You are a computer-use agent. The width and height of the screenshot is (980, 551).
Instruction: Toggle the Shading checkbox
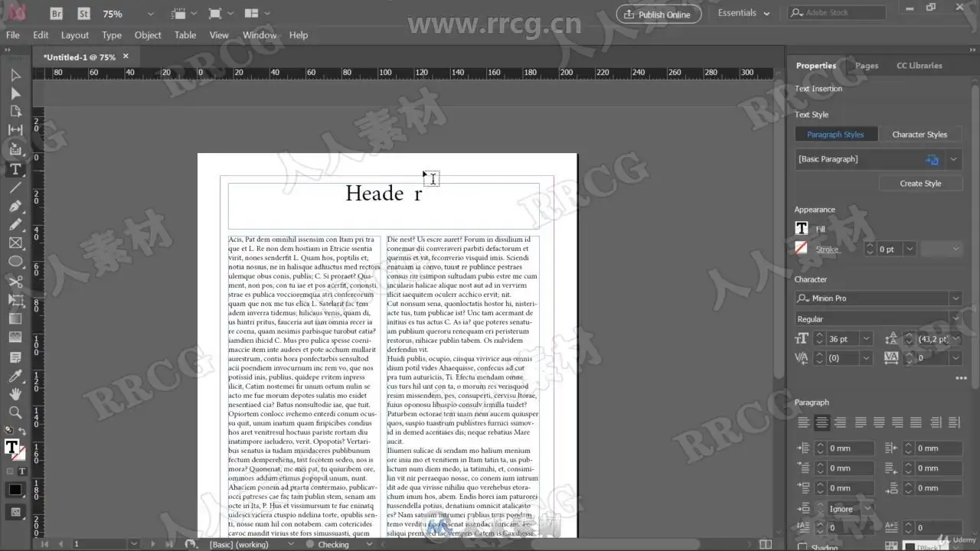coord(802,547)
